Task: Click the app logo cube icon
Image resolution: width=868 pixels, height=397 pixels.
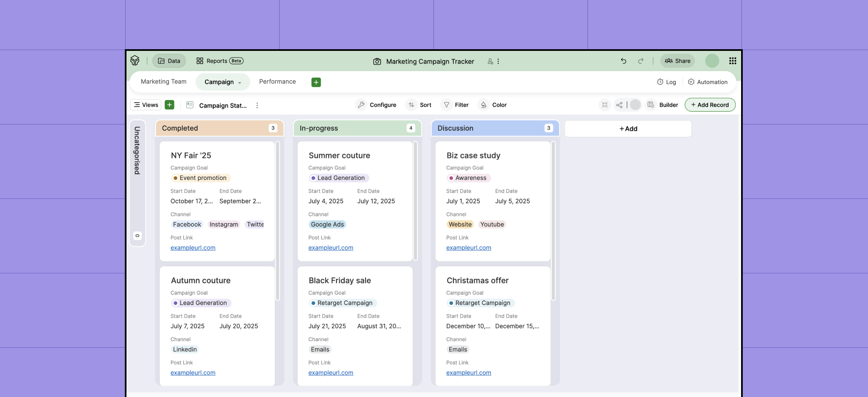Action: click(135, 61)
